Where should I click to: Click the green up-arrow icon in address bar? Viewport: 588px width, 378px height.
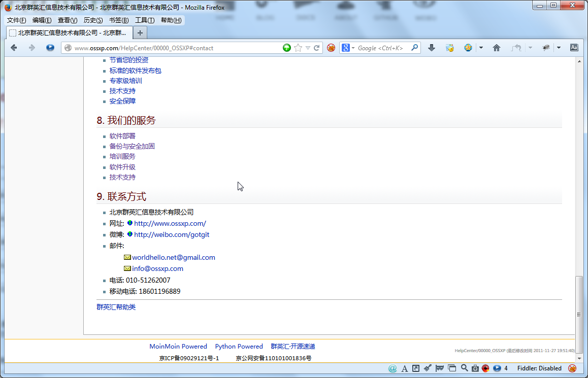(x=287, y=48)
